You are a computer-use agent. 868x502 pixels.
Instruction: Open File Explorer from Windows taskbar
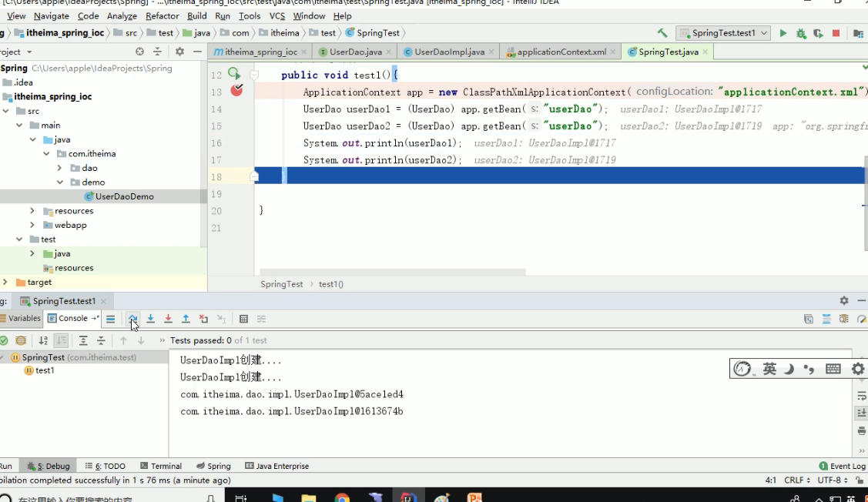[x=309, y=497]
